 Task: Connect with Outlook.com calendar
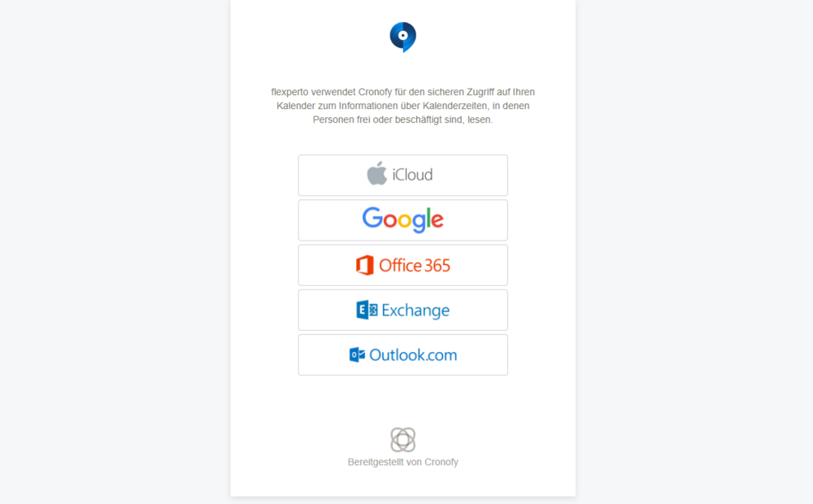(x=403, y=354)
